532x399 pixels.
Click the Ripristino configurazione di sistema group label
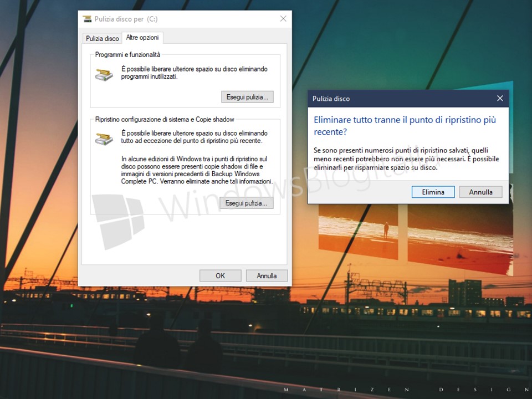click(165, 119)
